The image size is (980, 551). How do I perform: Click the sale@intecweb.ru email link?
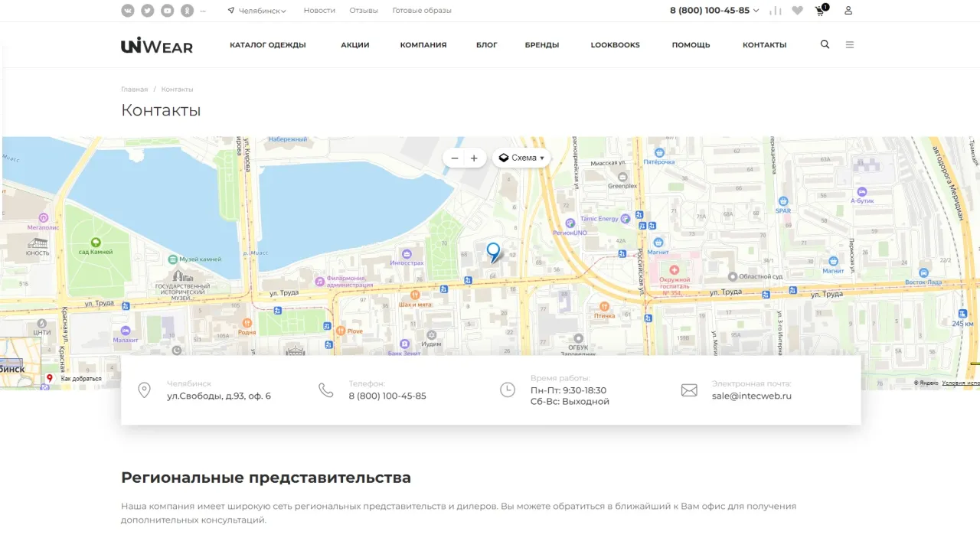coord(752,396)
